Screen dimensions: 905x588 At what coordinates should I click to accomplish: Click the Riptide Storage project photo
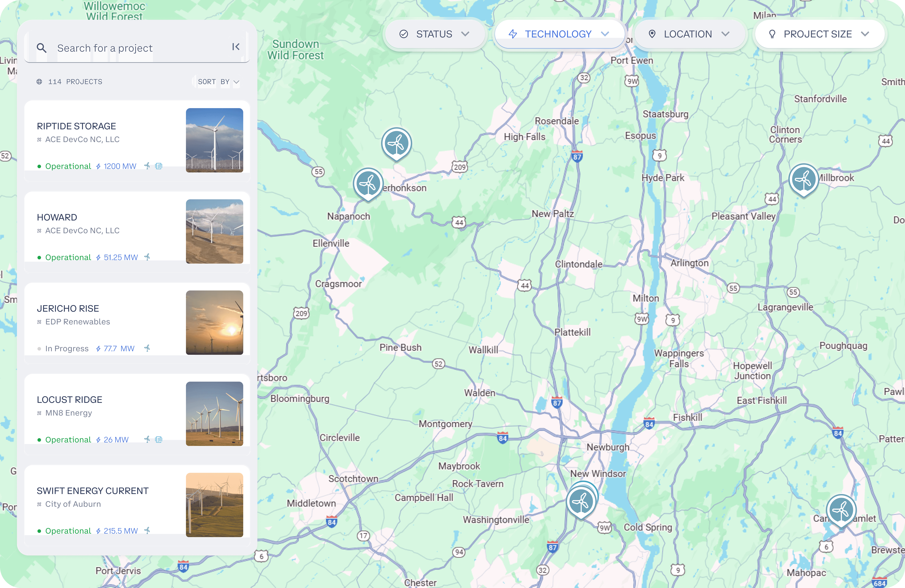[x=214, y=140]
